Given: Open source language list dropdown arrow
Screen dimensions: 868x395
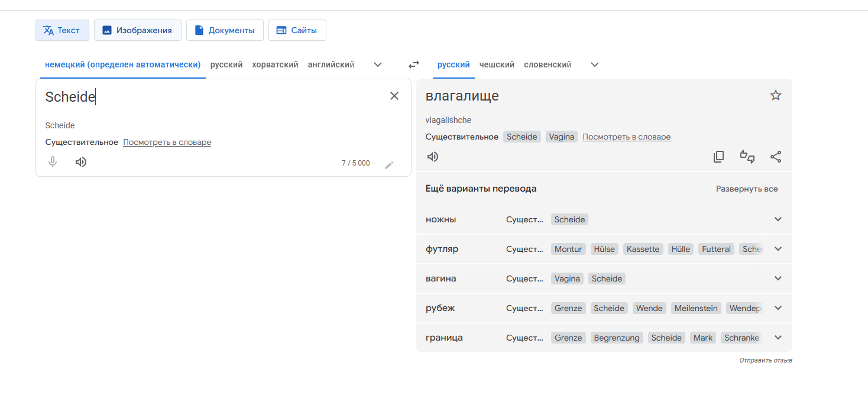Looking at the screenshot, I should tap(378, 64).
